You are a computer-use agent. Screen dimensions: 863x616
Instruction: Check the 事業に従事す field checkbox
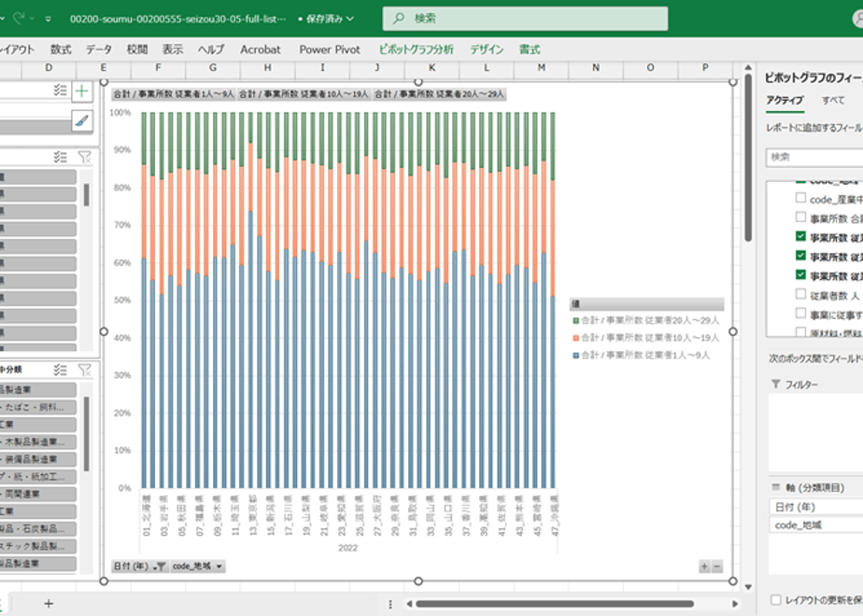[800, 314]
